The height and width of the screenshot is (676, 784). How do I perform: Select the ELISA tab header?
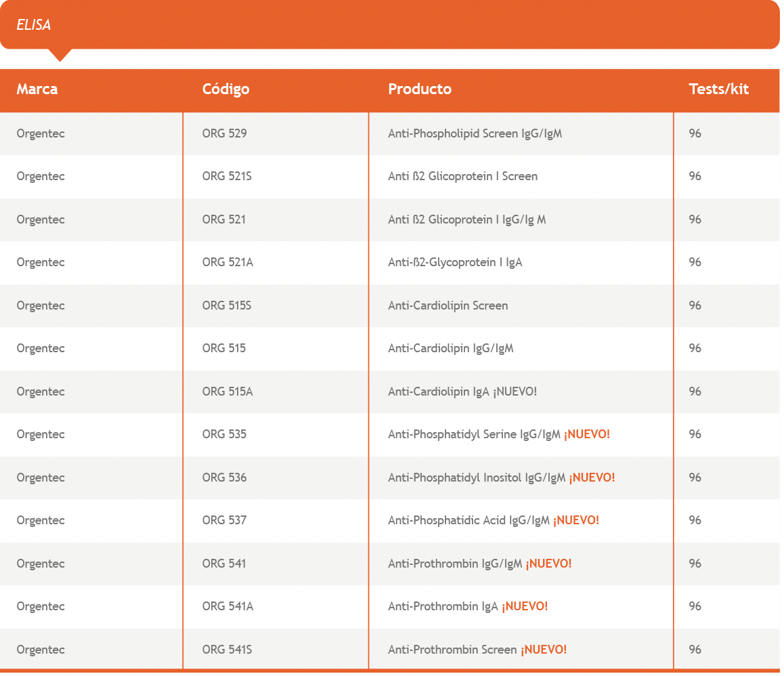click(34, 25)
